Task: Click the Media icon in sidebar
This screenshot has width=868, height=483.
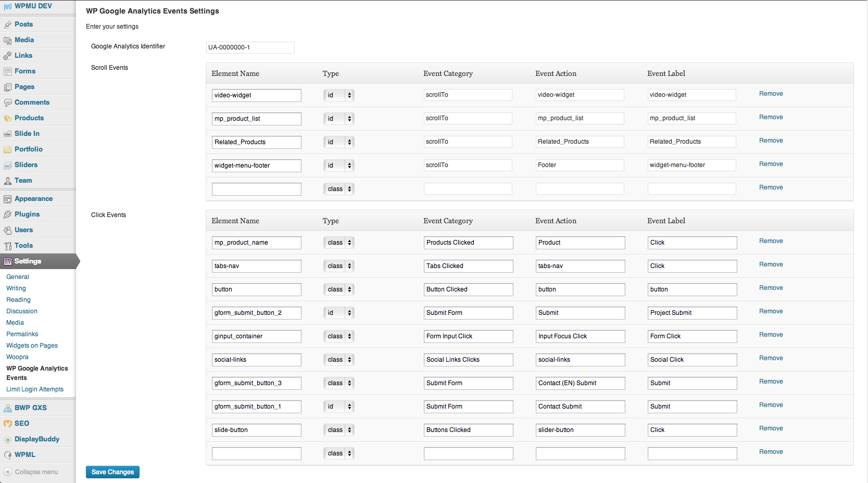Action: click(x=8, y=40)
